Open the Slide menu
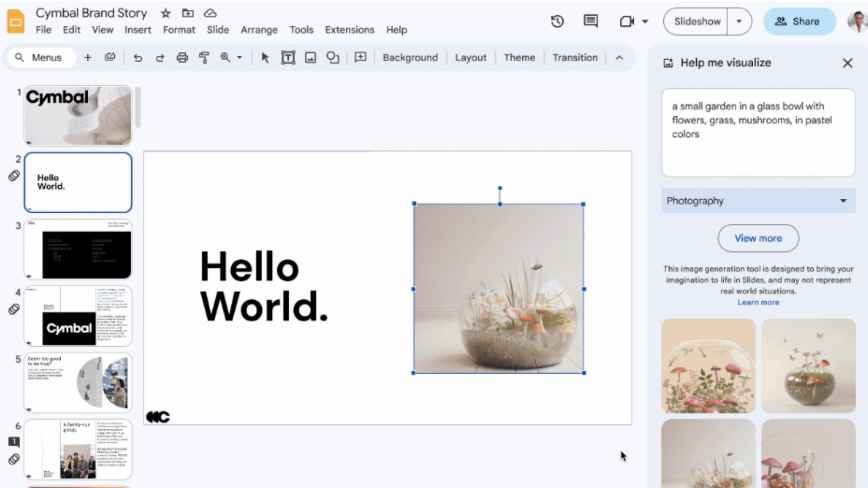 [217, 30]
